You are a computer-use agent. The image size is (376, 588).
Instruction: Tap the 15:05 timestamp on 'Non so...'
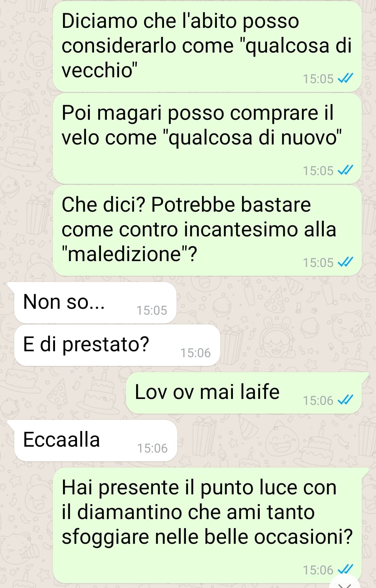pos(152,310)
